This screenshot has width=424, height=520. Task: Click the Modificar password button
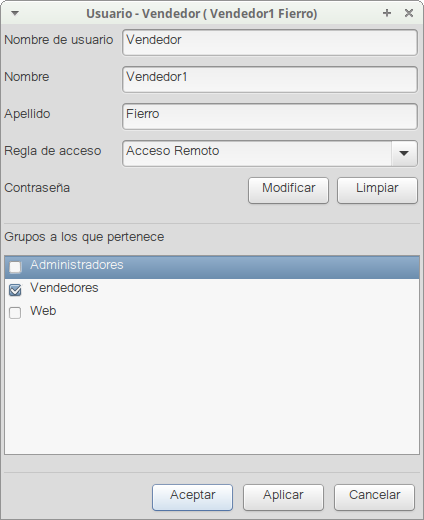288,190
